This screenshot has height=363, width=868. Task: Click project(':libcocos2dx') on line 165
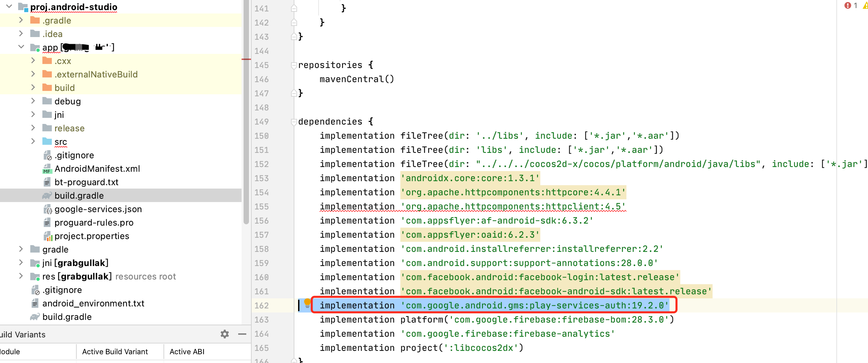tap(462, 348)
